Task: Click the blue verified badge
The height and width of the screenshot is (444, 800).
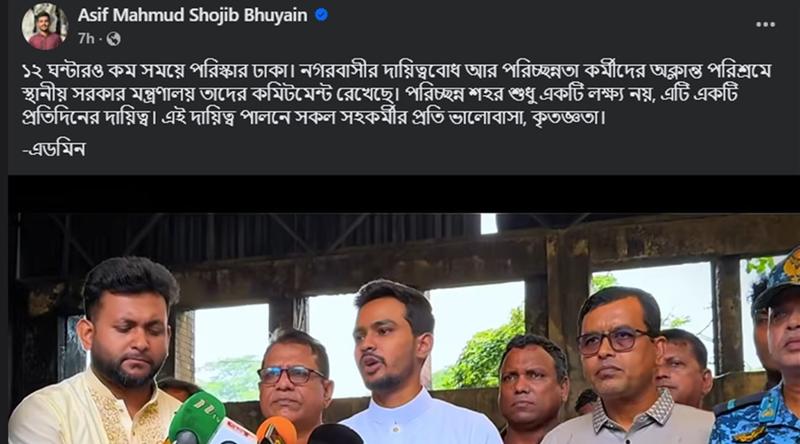Action: point(321,15)
